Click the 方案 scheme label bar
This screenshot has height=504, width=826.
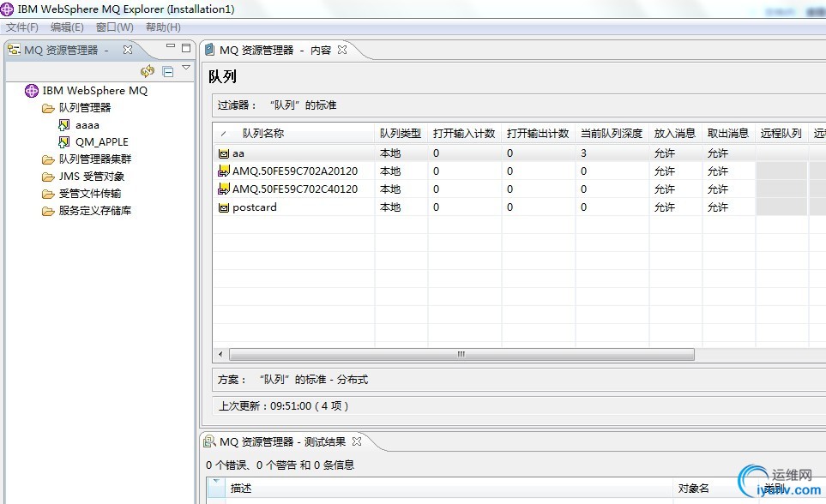tap(519, 380)
